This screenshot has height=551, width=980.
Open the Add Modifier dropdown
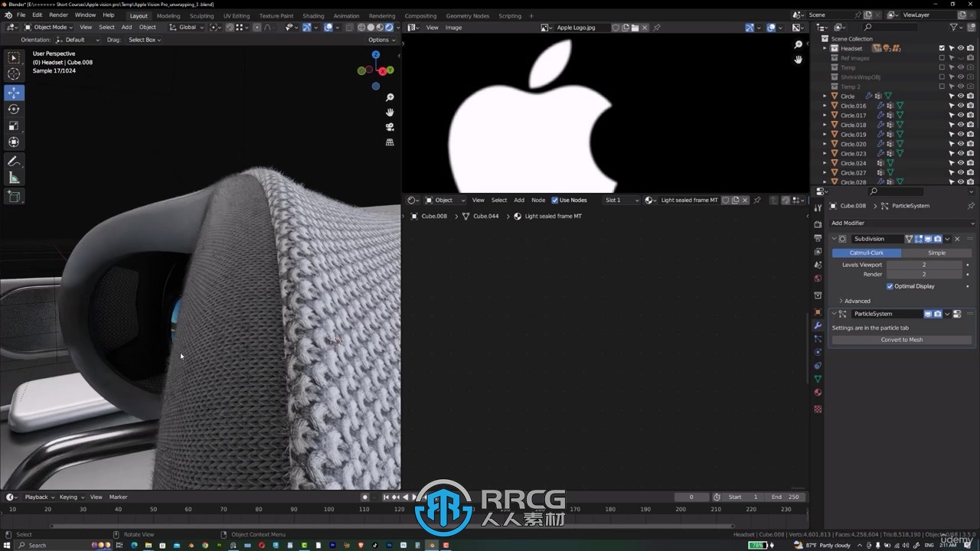pos(902,223)
